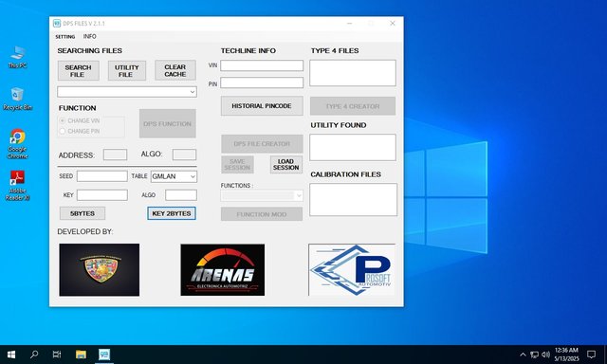The width and height of the screenshot is (607, 364).
Task: Click the SAVE SESSION button
Action: pyautogui.click(x=237, y=164)
